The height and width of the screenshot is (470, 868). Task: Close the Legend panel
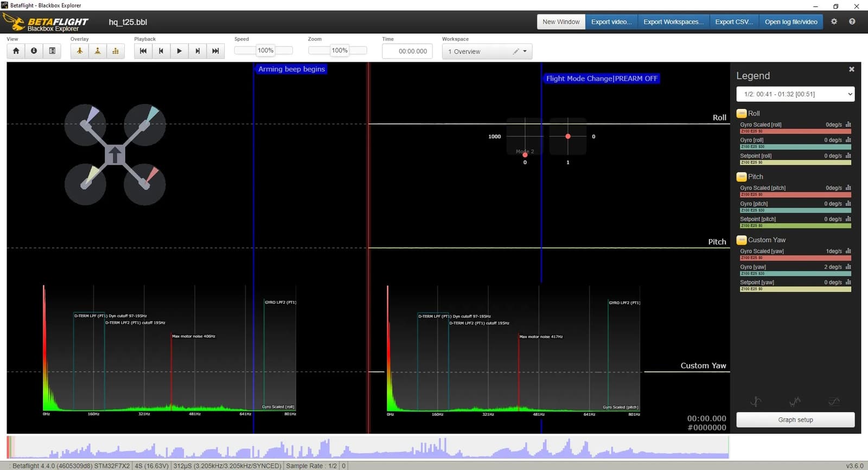tap(852, 69)
